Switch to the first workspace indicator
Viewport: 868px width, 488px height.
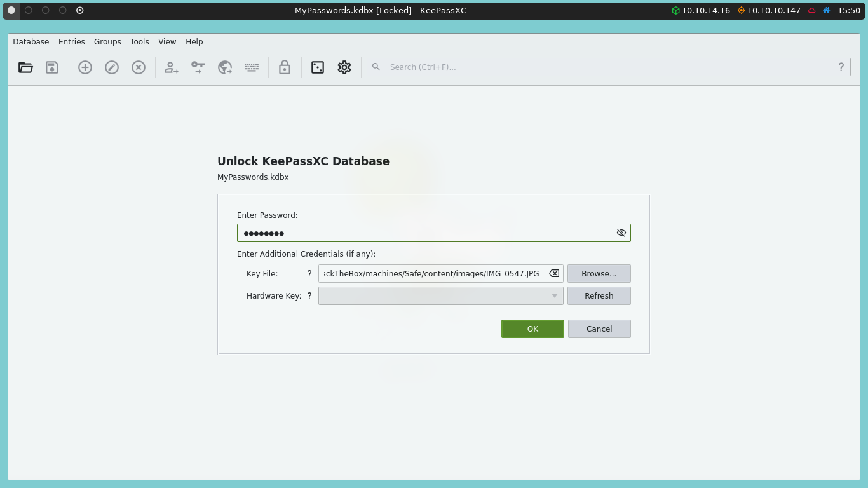pos(11,10)
